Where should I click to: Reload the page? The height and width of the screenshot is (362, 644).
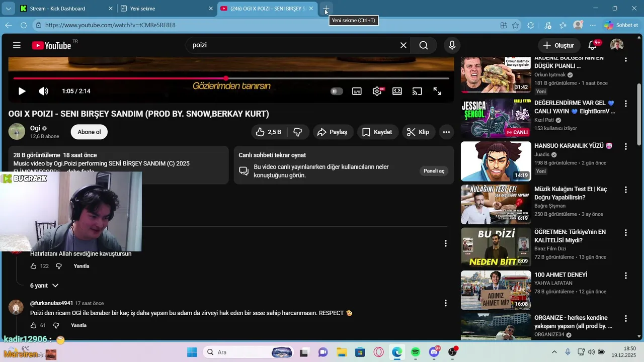[24, 25]
